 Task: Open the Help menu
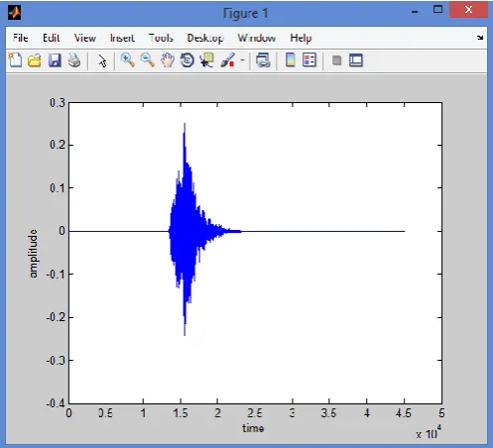click(x=301, y=39)
